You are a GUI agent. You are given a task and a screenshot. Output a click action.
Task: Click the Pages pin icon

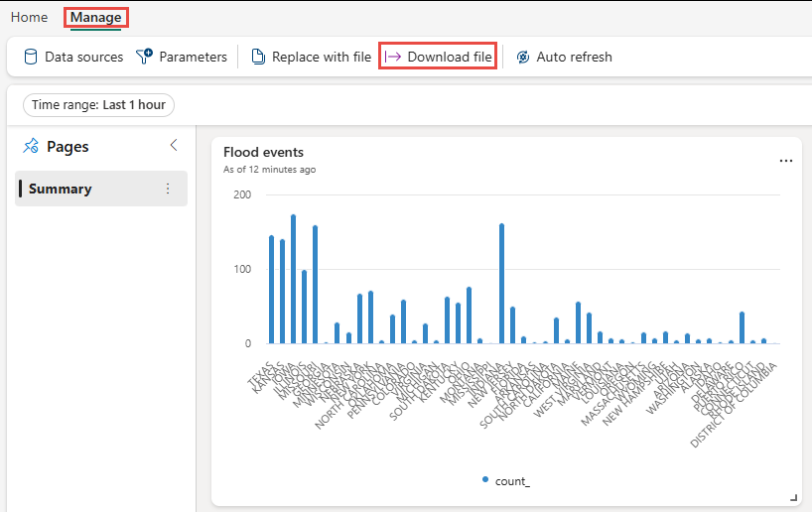click(x=31, y=146)
